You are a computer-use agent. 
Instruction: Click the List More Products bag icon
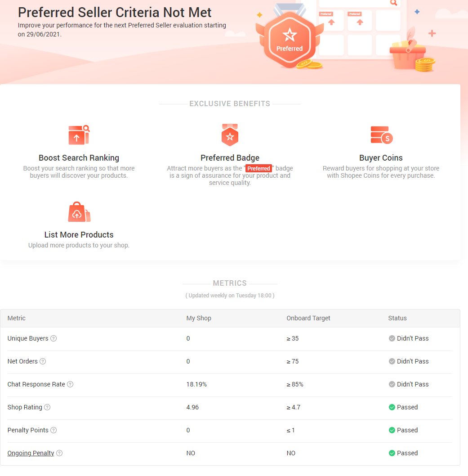pyautogui.click(x=79, y=212)
